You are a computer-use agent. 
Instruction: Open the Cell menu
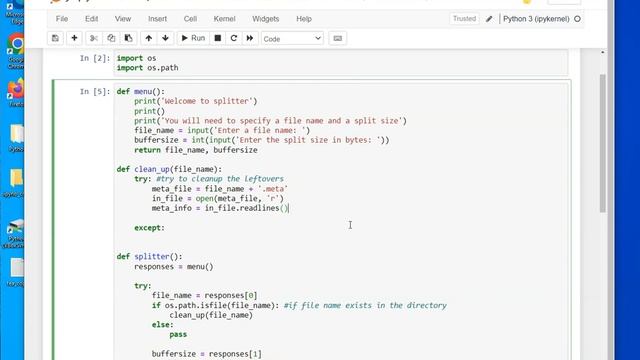coord(190,19)
